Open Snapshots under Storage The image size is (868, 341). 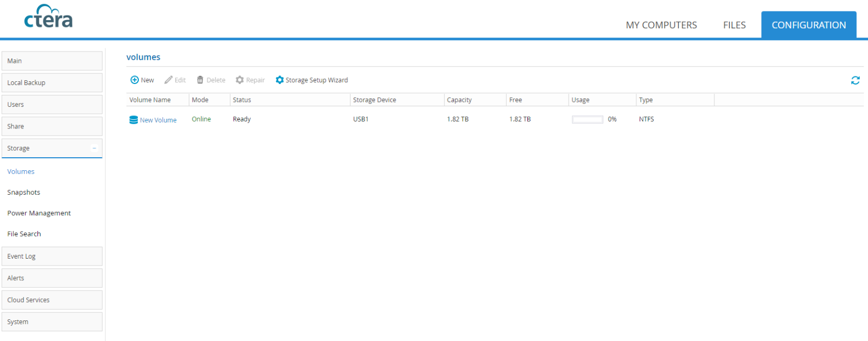point(24,192)
